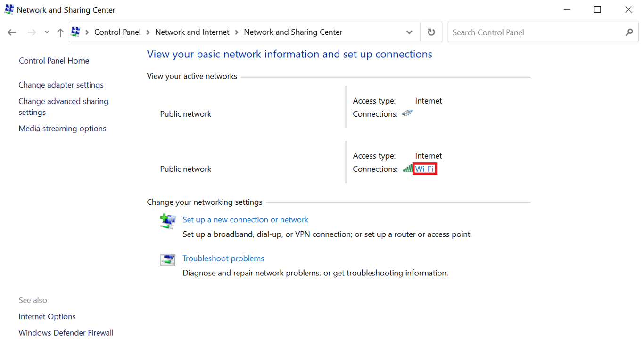Click the Control Panel icon in address bar

pyautogui.click(x=75, y=32)
